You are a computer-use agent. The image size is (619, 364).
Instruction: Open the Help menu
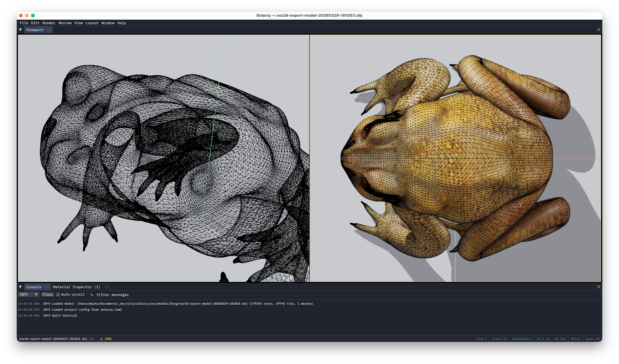pyautogui.click(x=122, y=23)
